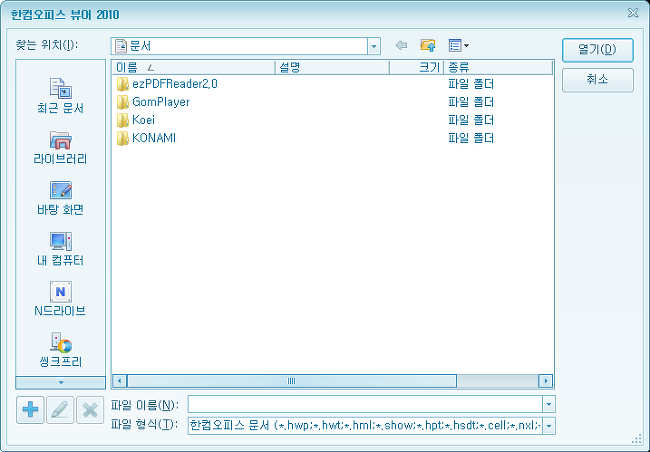Go to 바탕 화면 sidebar location
The width and height of the screenshot is (650, 452).
(x=61, y=198)
